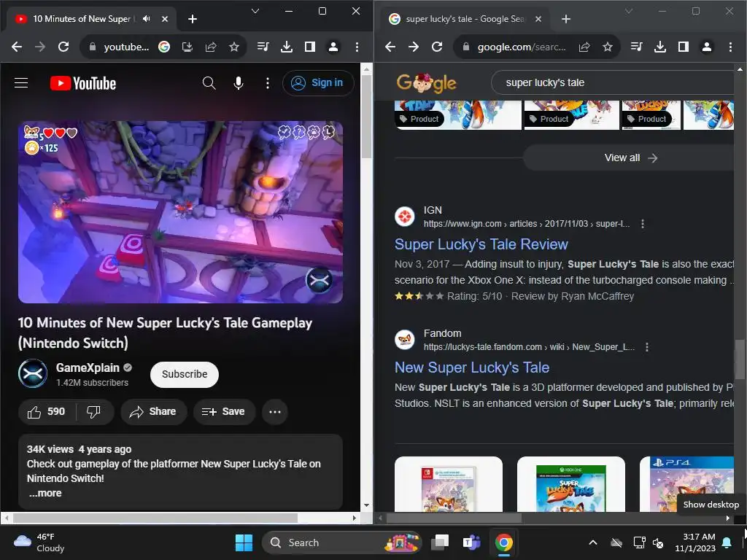The height and width of the screenshot is (560, 747).
Task: Open Nintendo Switch product card
Action: [449, 484]
